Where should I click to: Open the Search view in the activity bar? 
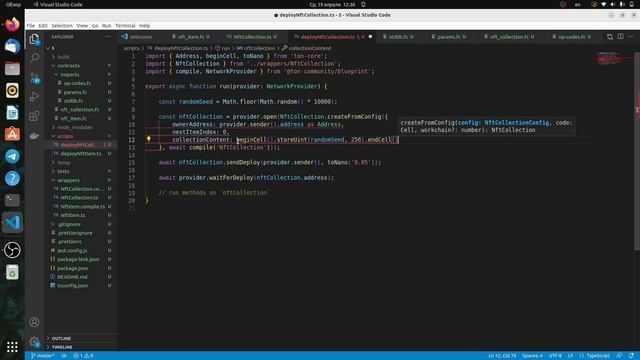34,58
